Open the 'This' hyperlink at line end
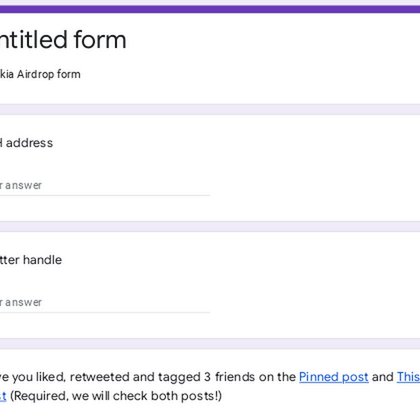The height and width of the screenshot is (420, 420). coord(408,377)
